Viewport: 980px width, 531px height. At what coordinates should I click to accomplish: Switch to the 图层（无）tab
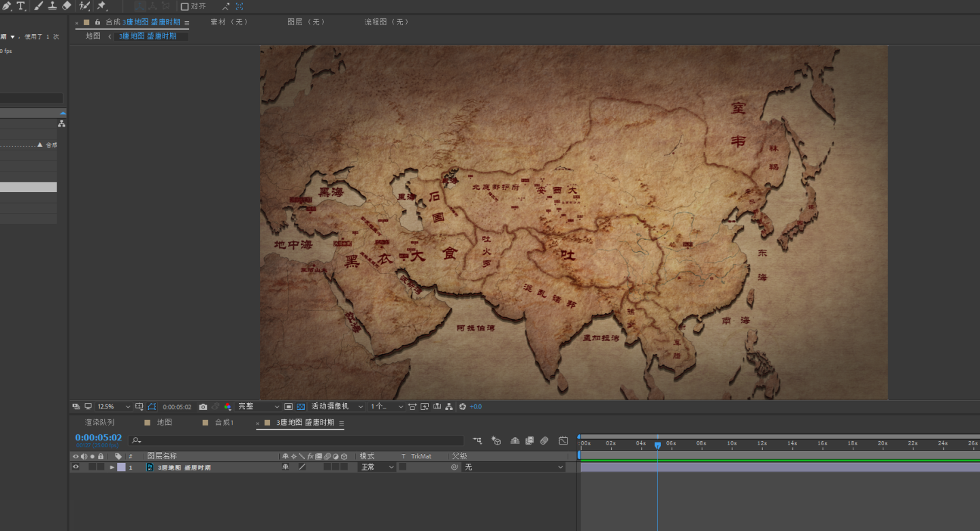tap(306, 22)
